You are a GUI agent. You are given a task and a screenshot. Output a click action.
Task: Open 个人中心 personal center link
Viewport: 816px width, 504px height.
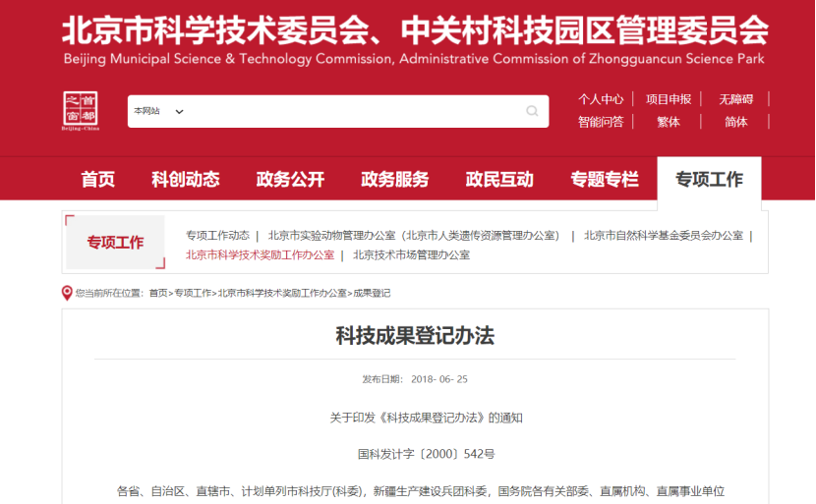click(601, 99)
